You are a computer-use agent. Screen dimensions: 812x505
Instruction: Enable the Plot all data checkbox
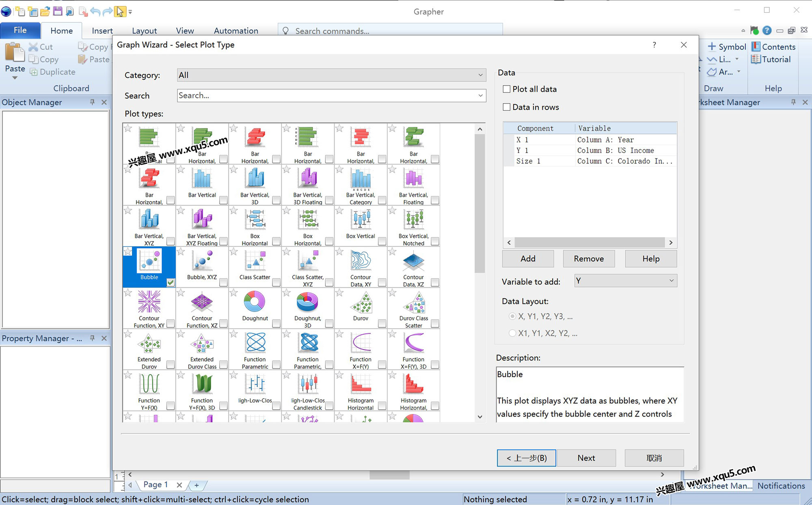(507, 89)
